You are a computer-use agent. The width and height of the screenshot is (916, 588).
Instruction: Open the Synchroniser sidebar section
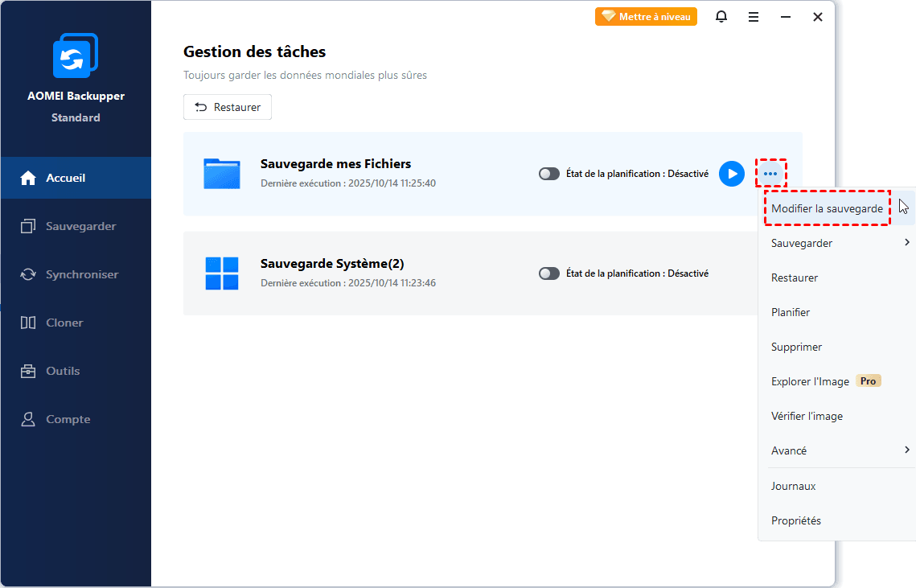click(x=76, y=274)
